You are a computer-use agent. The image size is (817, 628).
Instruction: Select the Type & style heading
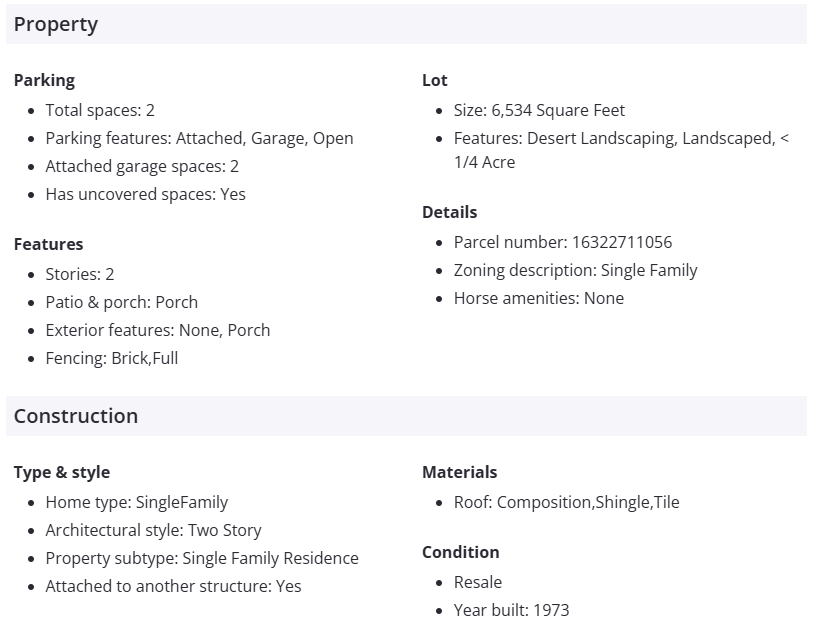(62, 472)
